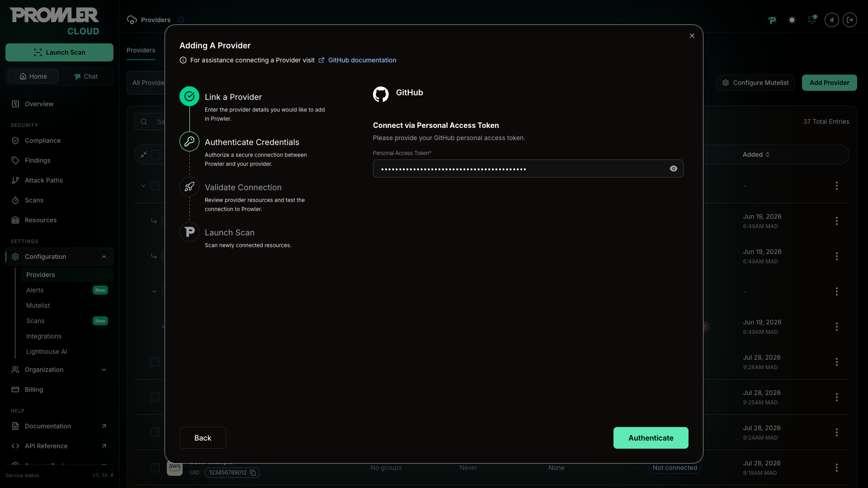Click Configure Mutelist button

coord(755,83)
